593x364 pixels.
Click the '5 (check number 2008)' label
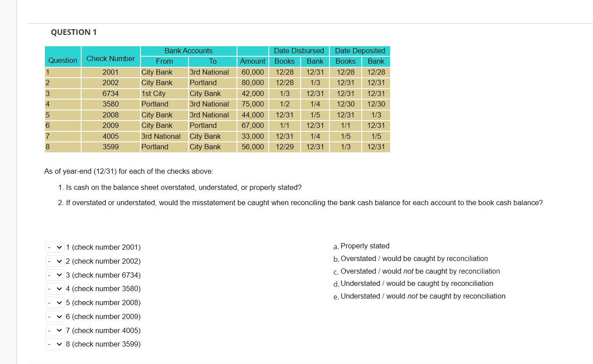tap(103, 303)
